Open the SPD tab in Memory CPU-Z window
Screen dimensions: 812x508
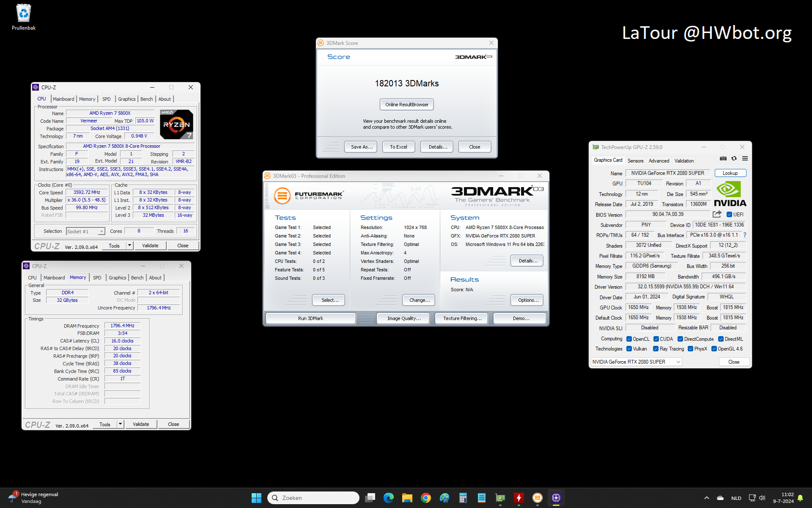click(97, 278)
